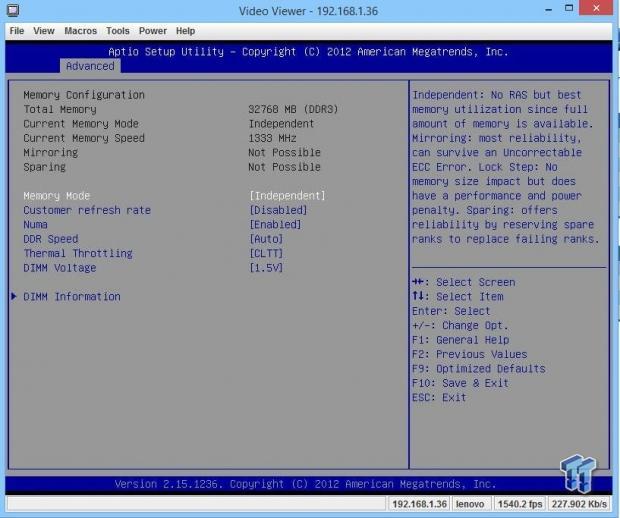
Task: Click the Memory Configuration heading
Action: (84, 95)
